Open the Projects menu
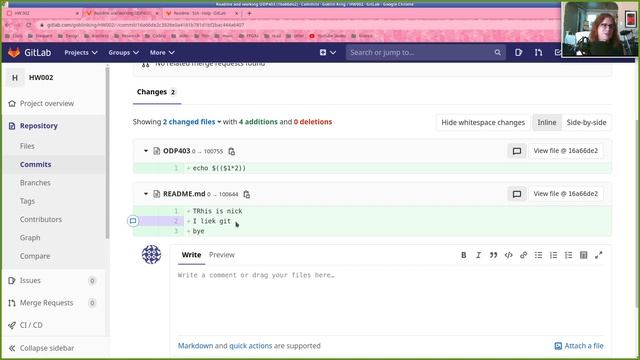 pyautogui.click(x=81, y=53)
